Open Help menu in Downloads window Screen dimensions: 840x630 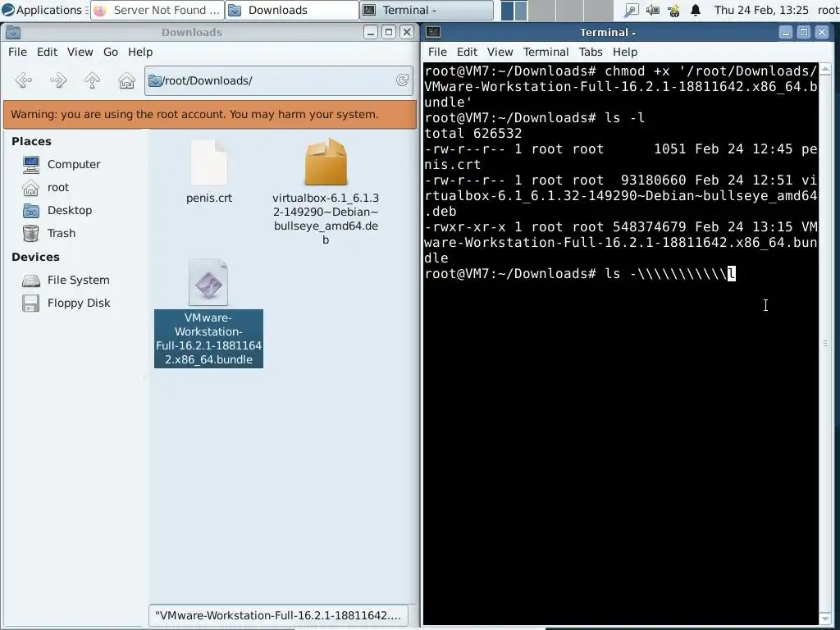[x=140, y=52]
